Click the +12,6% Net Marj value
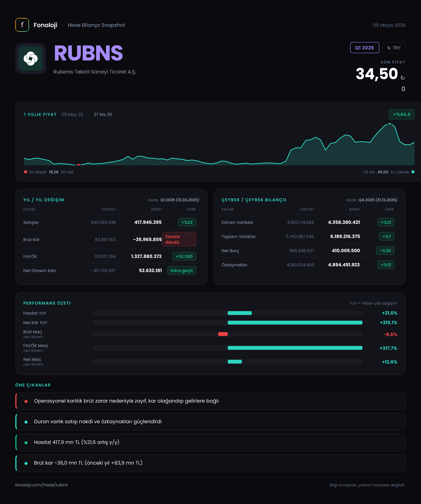 click(x=390, y=362)
